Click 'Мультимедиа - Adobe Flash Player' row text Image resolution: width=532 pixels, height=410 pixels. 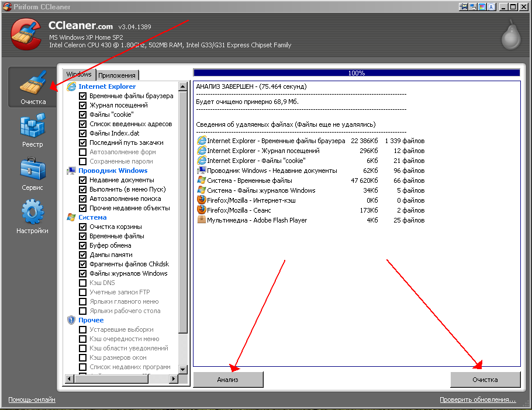click(257, 220)
